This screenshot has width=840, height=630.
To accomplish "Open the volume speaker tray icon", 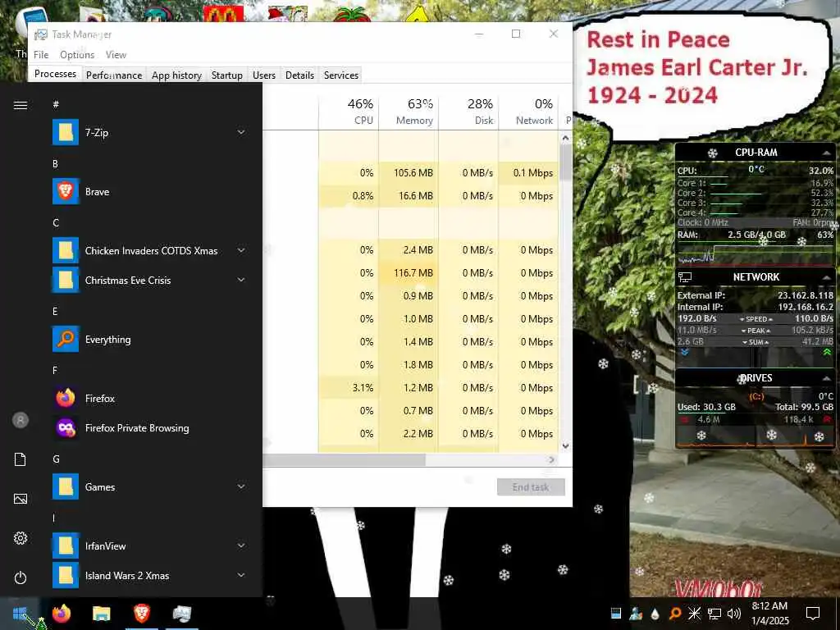I will 734,614.
